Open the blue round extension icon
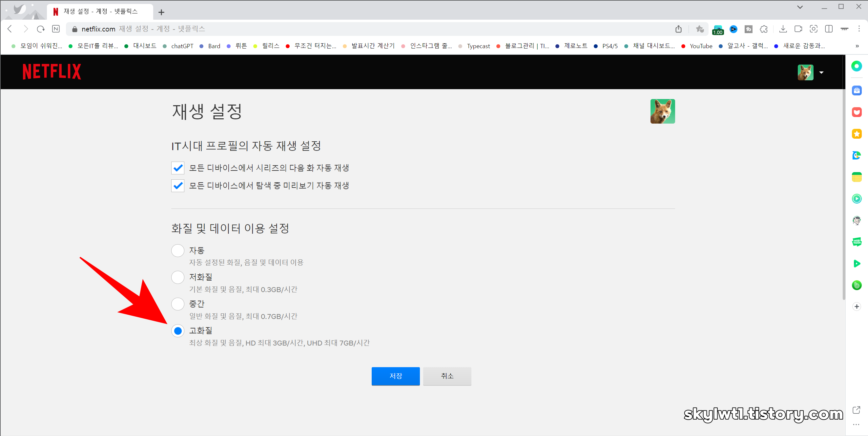 pyautogui.click(x=733, y=29)
